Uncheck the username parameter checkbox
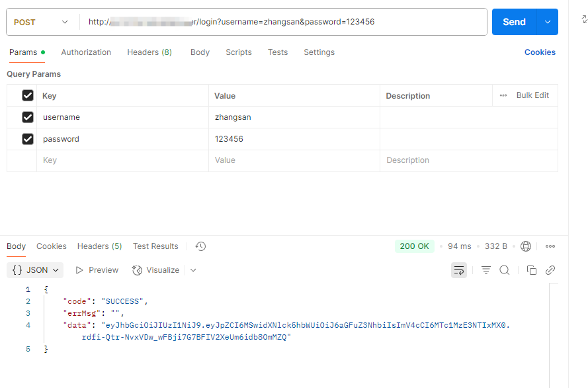 (x=28, y=117)
